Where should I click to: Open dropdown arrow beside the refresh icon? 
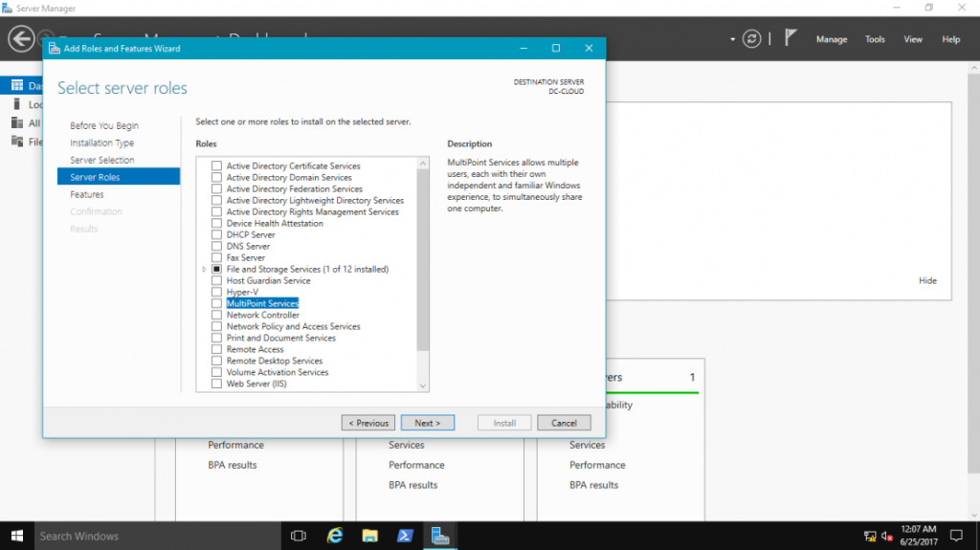coord(732,39)
